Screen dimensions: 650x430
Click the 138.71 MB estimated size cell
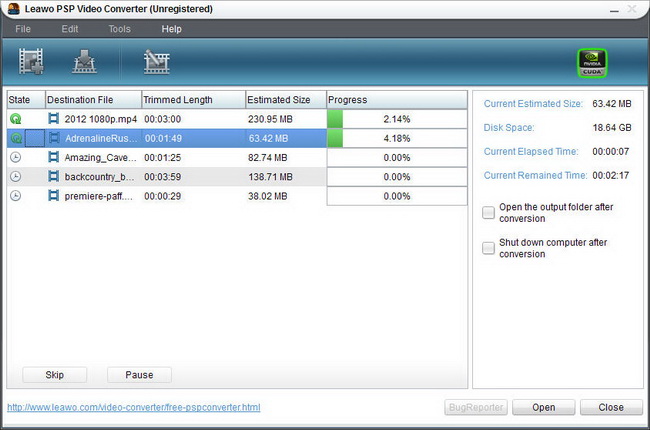(270, 177)
